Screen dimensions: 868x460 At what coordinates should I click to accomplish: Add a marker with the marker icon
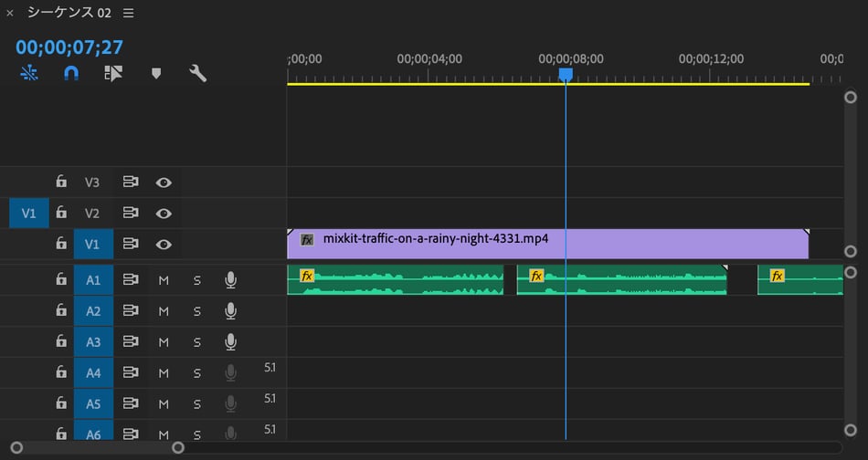(x=156, y=74)
